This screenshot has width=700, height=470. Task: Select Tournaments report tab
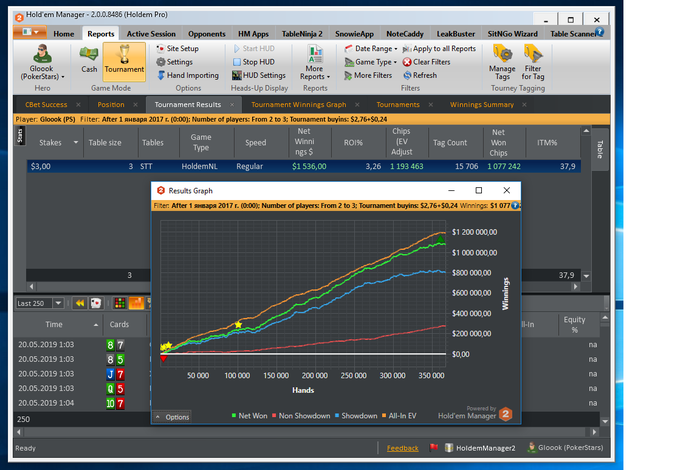(398, 104)
